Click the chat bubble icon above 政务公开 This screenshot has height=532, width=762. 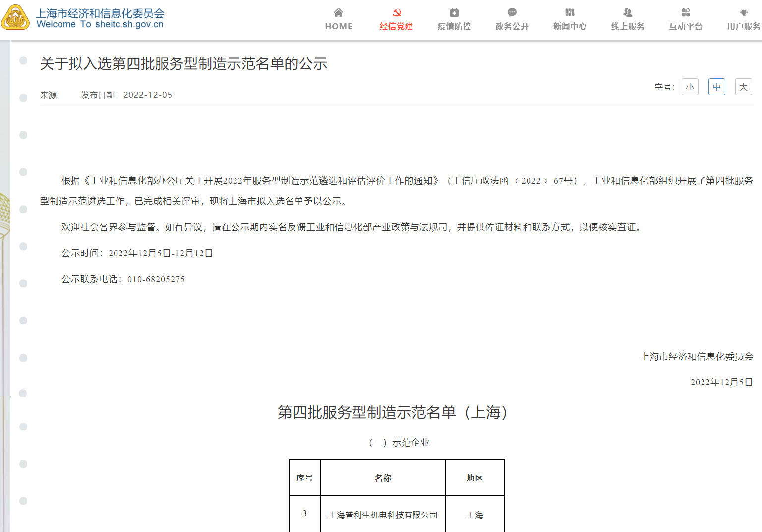[512, 12]
